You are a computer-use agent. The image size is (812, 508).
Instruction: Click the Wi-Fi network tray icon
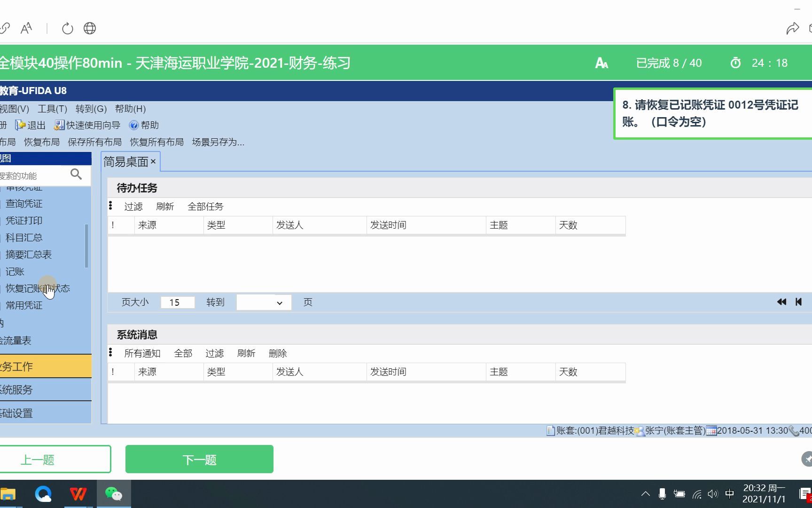pos(697,494)
